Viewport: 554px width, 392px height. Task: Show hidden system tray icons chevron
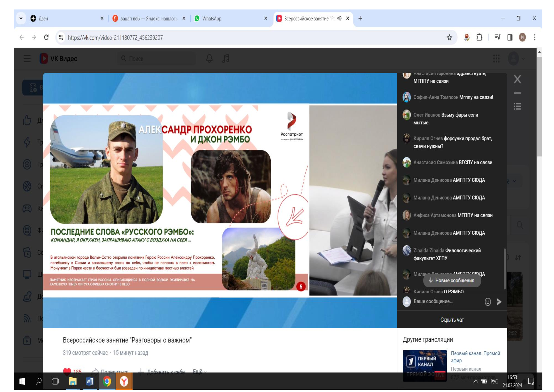point(476,381)
